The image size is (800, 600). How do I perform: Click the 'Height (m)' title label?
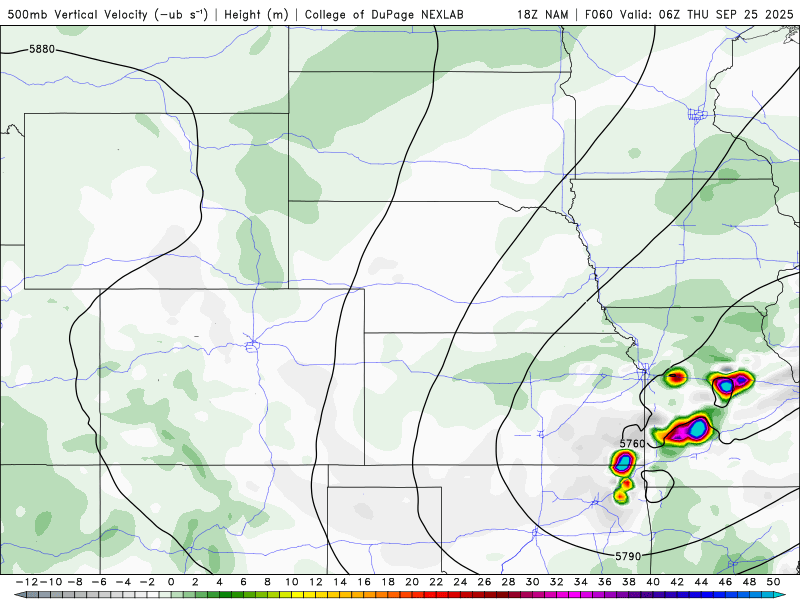click(256, 14)
